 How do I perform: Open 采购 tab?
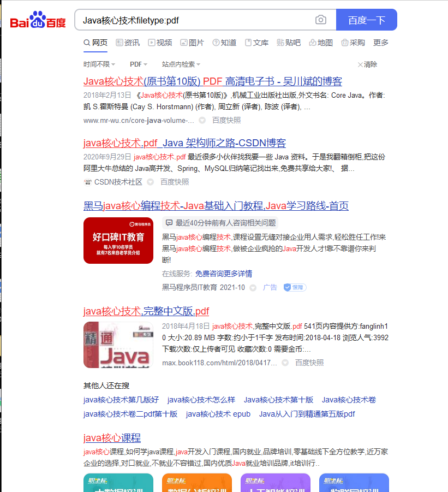tap(353, 43)
